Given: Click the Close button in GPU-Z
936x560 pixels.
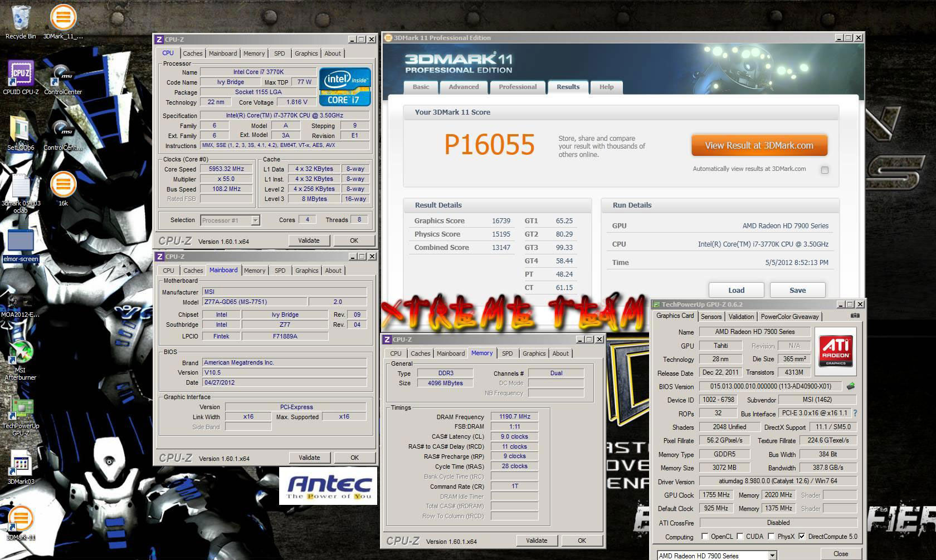Looking at the screenshot, I should (840, 554).
